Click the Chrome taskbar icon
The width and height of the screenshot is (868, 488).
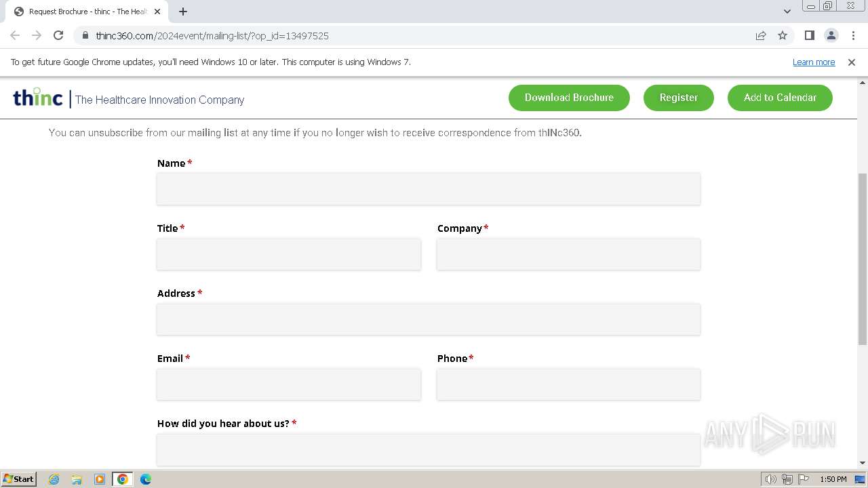[123, 479]
